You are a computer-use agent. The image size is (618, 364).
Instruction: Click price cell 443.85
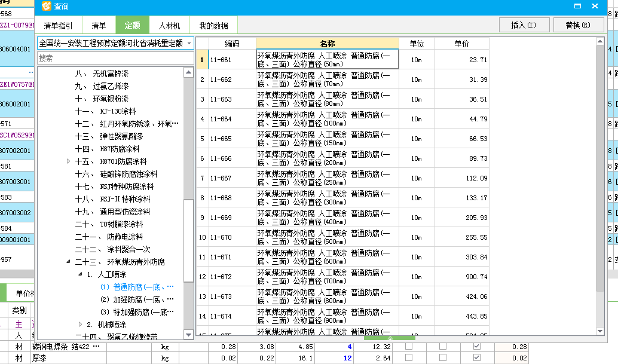[x=462, y=316]
